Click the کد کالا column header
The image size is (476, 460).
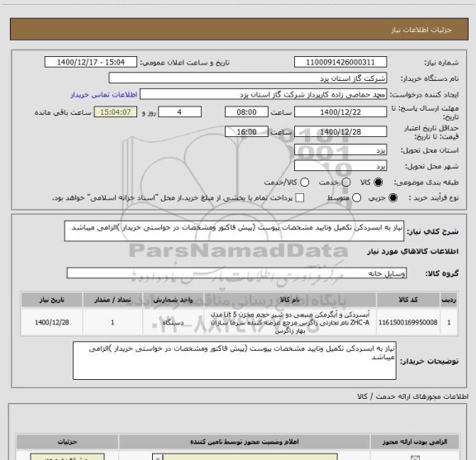[x=407, y=300]
